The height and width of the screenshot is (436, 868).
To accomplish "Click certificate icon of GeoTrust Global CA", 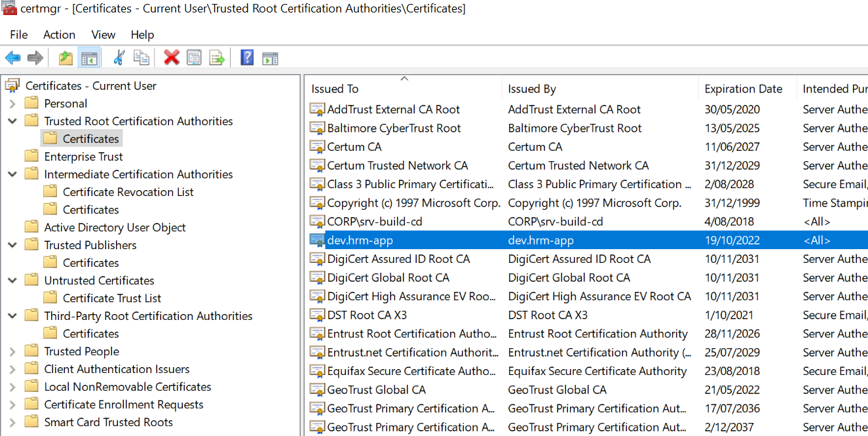I will point(317,390).
